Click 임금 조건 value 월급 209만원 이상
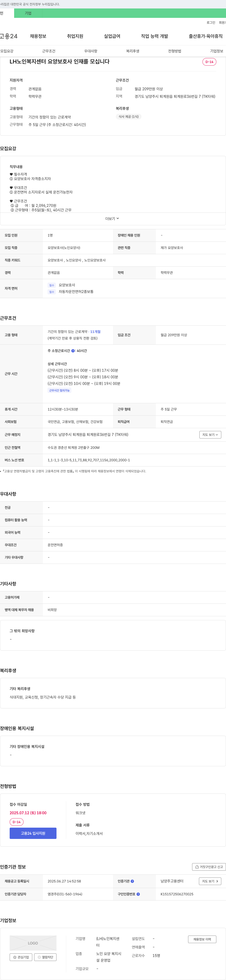Viewport: 226px width, 980px height. [174, 335]
